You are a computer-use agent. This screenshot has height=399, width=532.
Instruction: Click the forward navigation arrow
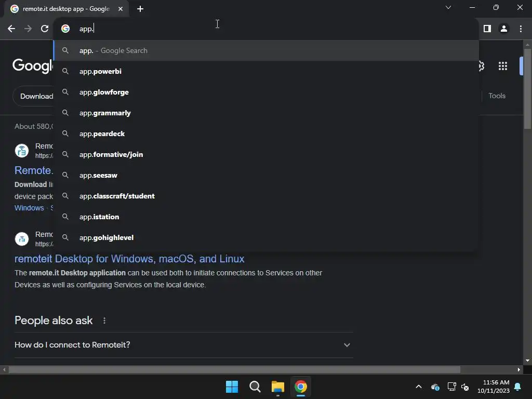coord(28,29)
